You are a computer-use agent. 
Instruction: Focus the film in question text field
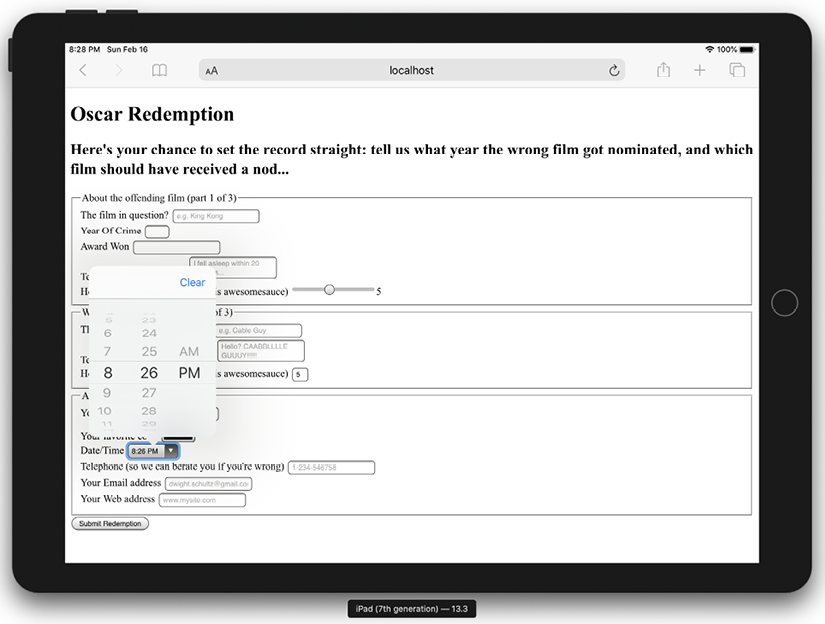click(215, 216)
